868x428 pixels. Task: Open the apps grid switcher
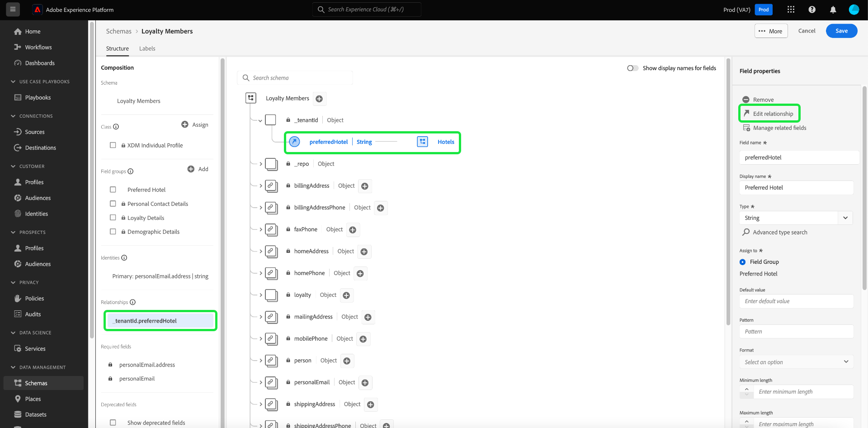[x=791, y=10]
